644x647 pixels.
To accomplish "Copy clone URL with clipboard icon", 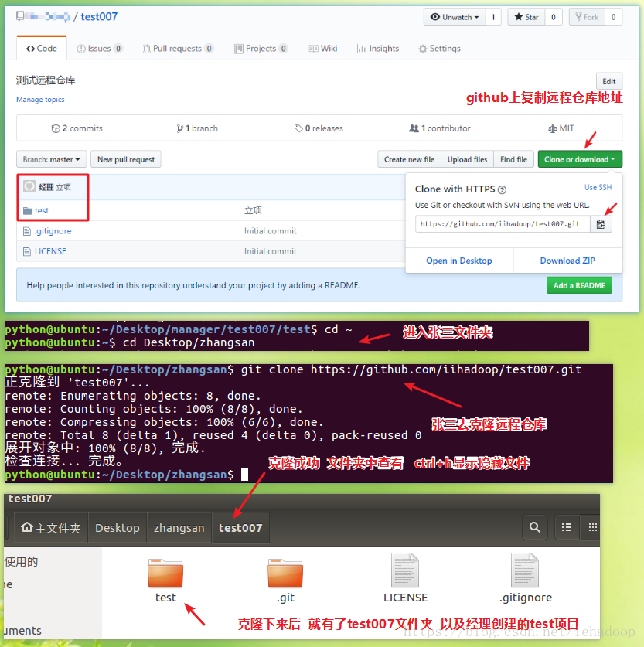I will point(601,224).
